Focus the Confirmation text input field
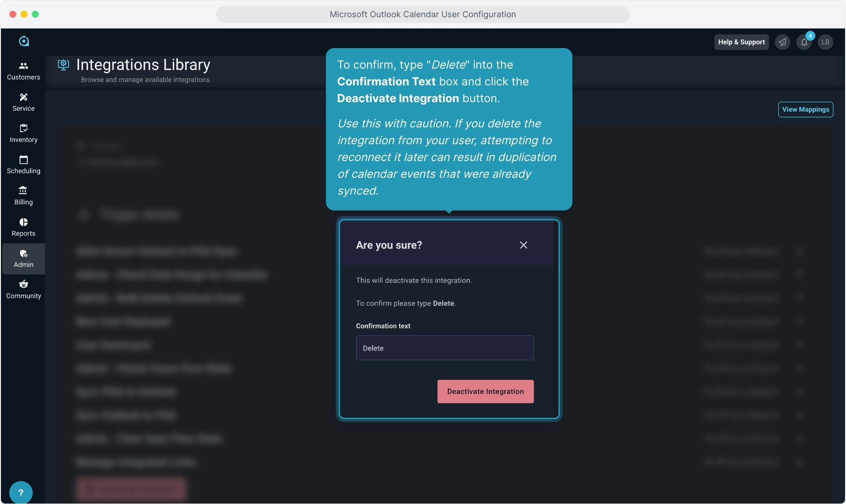This screenshot has width=846, height=504. [x=445, y=348]
